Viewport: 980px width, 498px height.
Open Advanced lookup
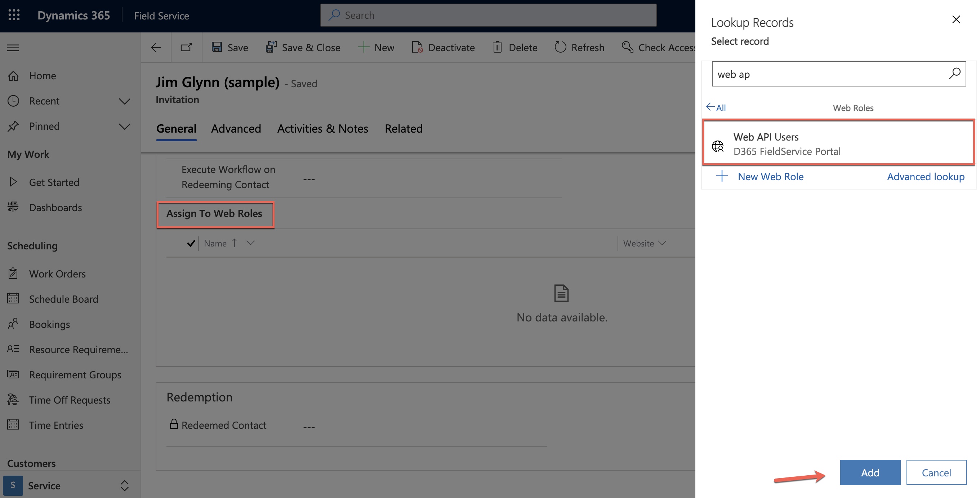coord(926,177)
